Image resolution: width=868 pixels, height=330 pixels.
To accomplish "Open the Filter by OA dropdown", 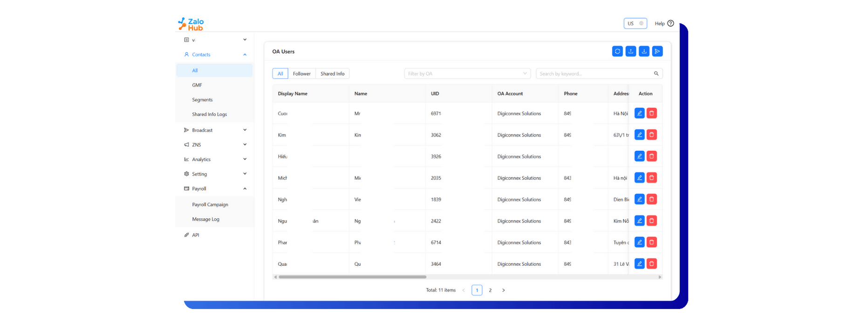I will 467,74.
